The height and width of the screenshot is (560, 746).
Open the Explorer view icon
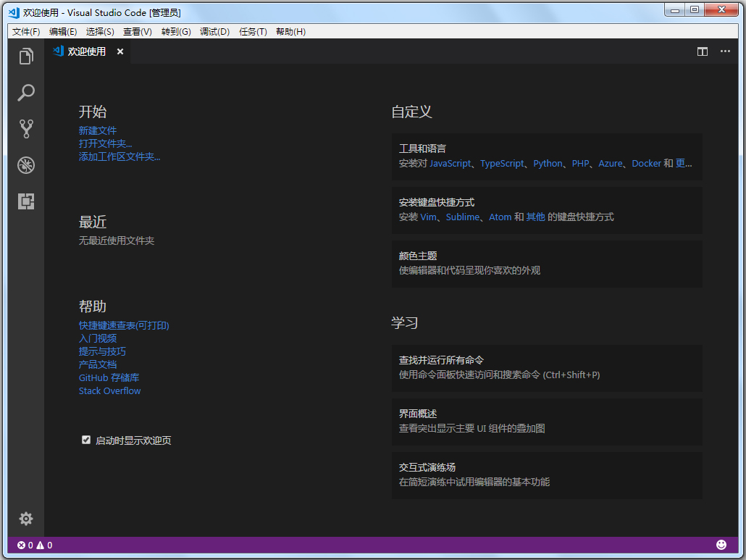(26, 56)
